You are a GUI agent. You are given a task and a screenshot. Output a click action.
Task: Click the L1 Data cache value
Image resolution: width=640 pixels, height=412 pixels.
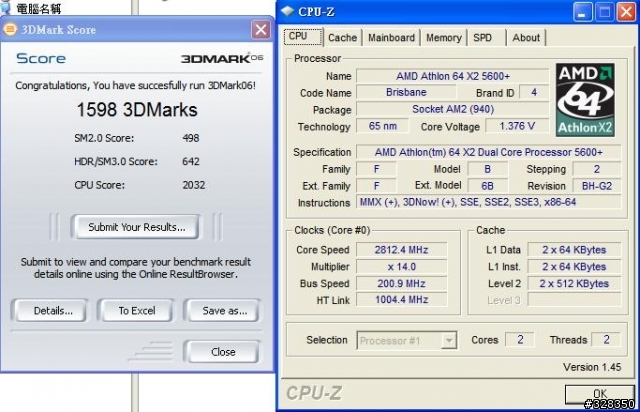coord(574,250)
